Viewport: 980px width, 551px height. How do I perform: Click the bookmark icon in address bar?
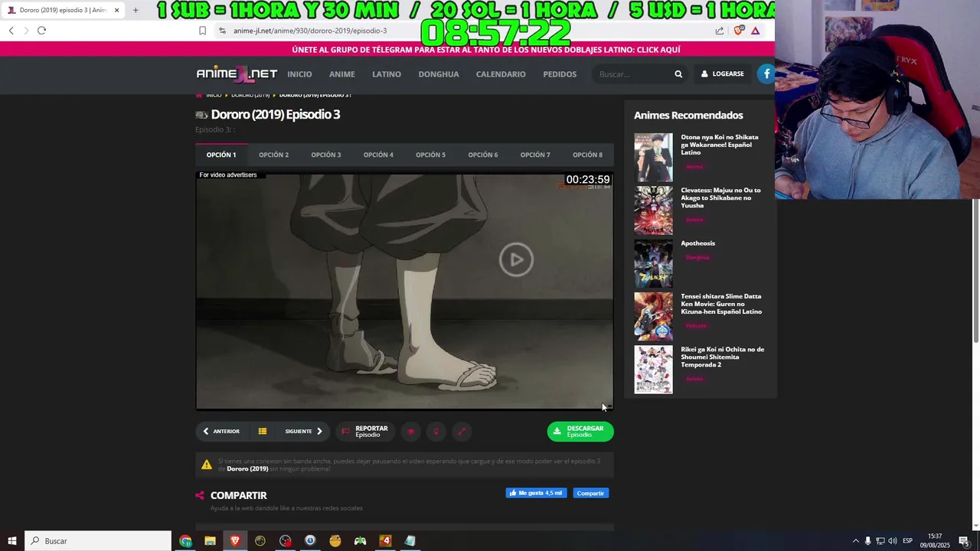[202, 31]
